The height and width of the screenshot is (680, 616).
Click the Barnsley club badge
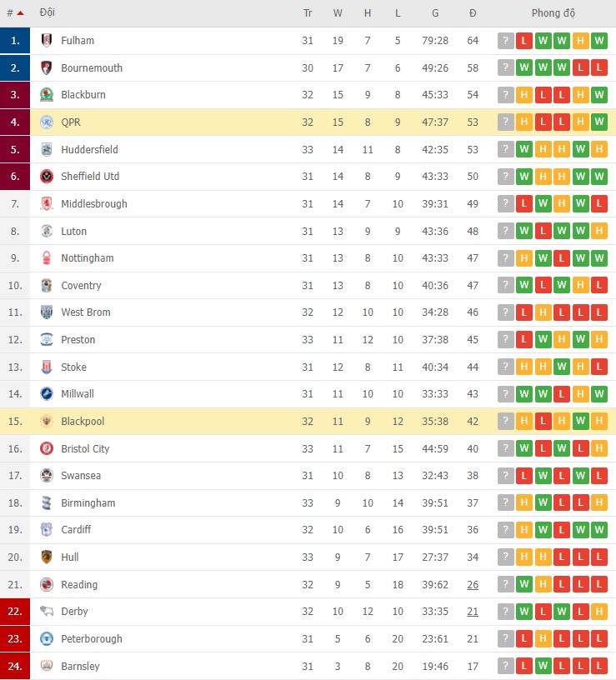tap(46, 666)
